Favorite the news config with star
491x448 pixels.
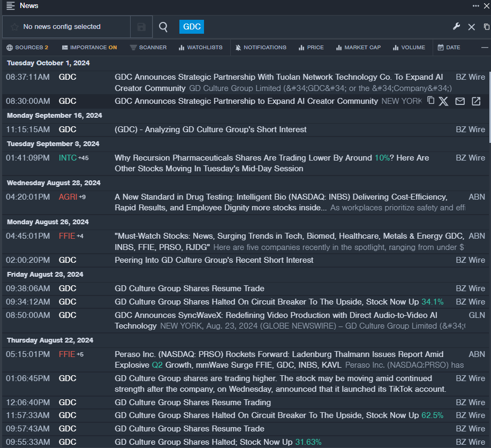point(14,27)
